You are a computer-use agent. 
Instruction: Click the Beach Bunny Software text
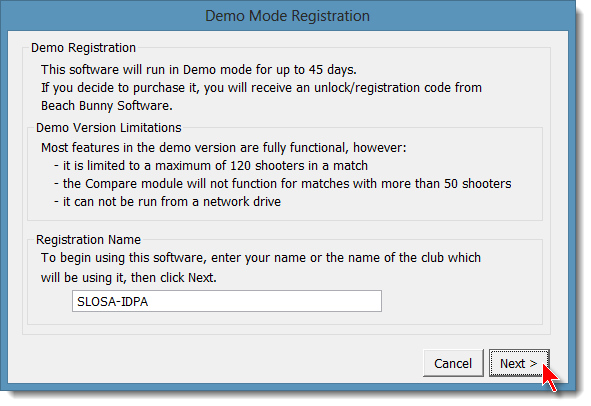[107, 106]
